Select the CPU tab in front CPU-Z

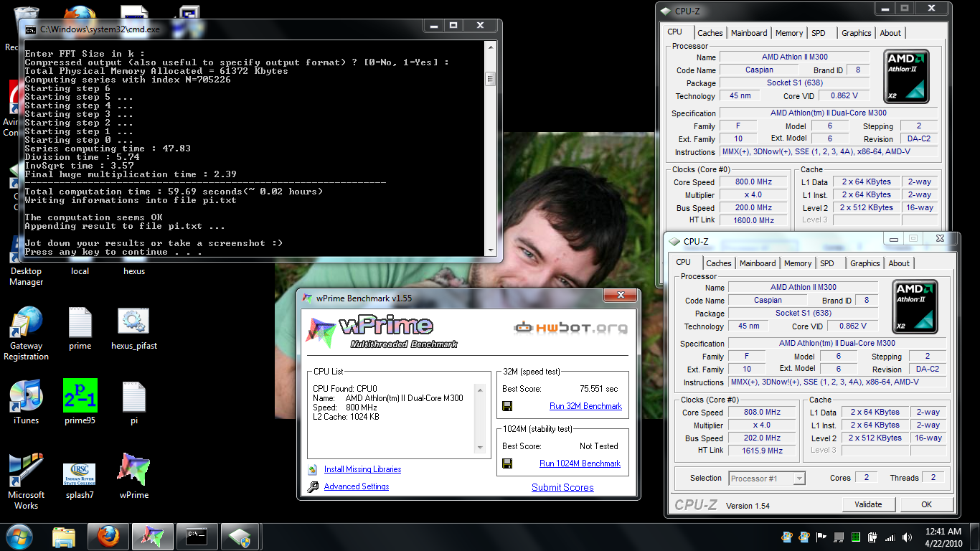(684, 262)
